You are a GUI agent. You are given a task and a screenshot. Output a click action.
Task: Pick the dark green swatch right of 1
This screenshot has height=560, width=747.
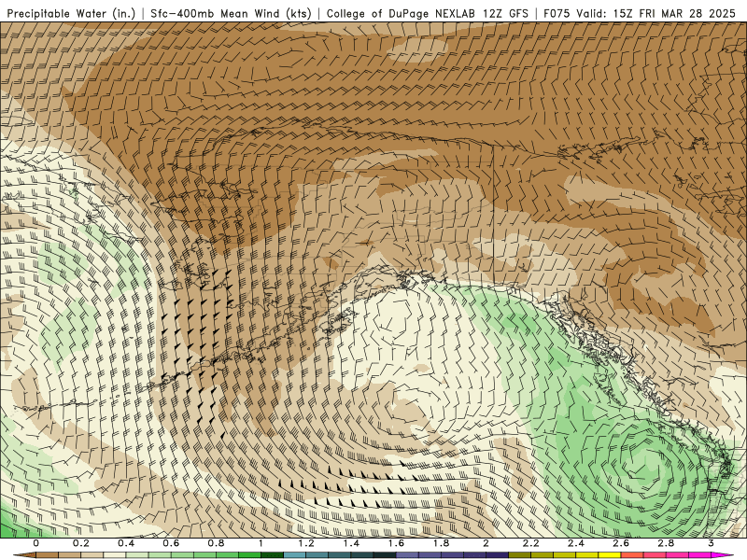(272, 554)
